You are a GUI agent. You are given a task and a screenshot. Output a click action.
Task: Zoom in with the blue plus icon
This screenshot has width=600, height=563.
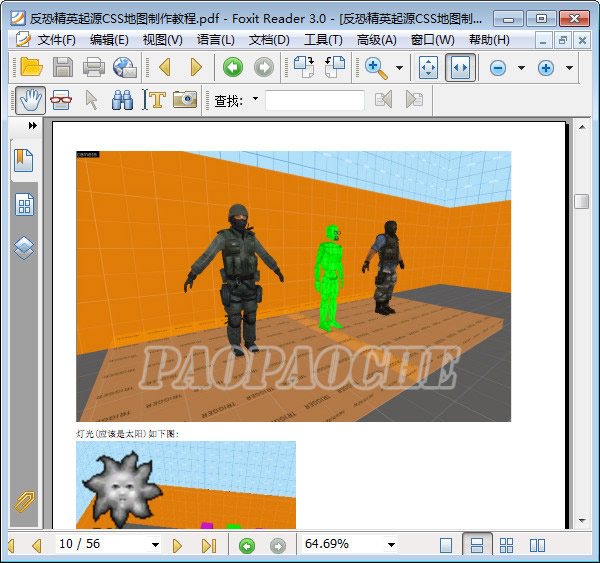[546, 68]
